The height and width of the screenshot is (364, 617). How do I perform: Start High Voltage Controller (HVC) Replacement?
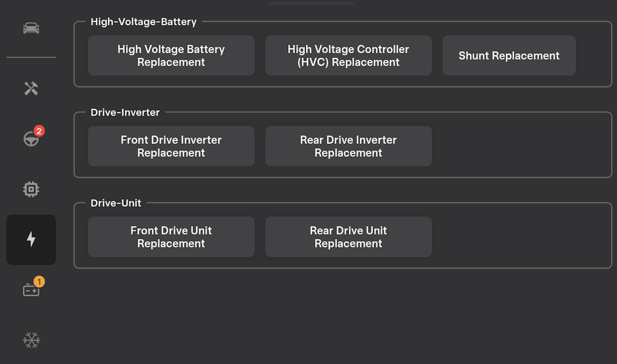(x=348, y=55)
